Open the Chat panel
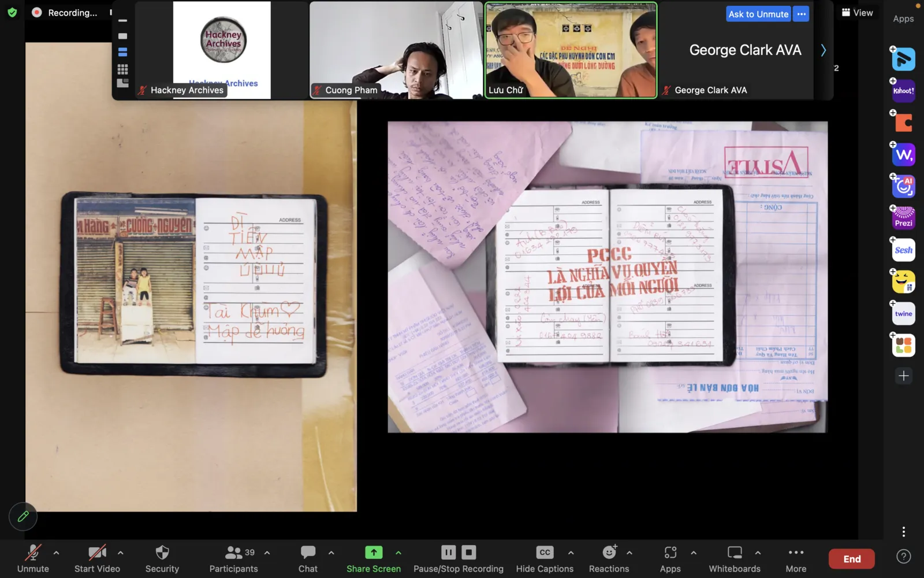 (x=308, y=558)
